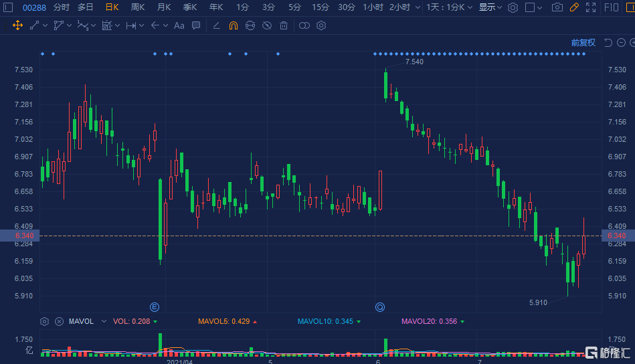Open drawing toolbar settings gear

point(321,25)
